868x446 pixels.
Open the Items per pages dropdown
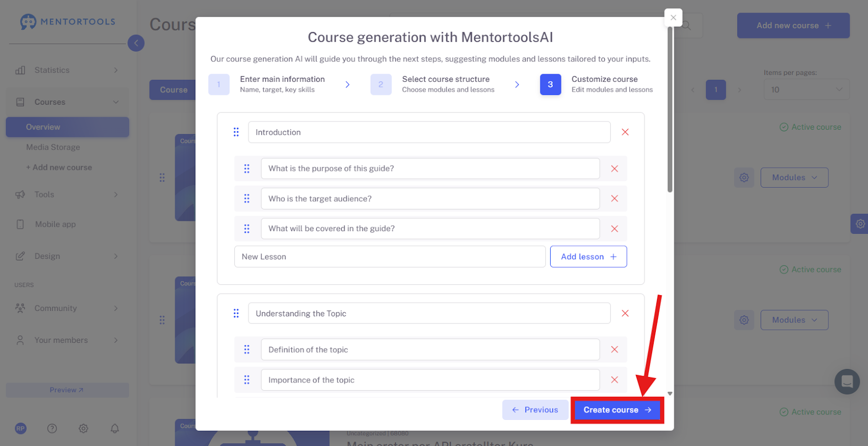point(806,90)
